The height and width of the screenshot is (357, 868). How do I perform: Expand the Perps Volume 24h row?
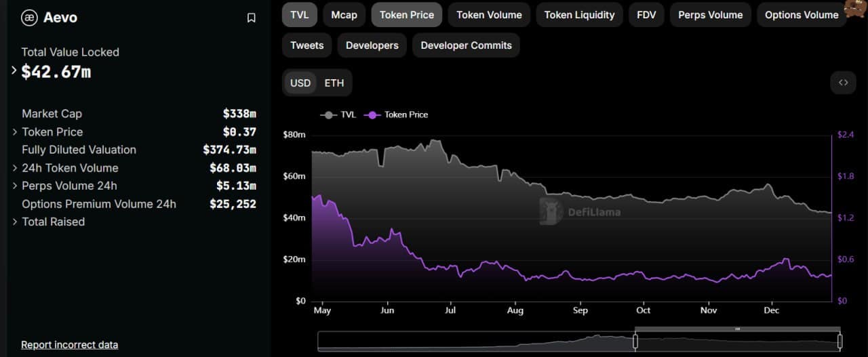(15, 186)
